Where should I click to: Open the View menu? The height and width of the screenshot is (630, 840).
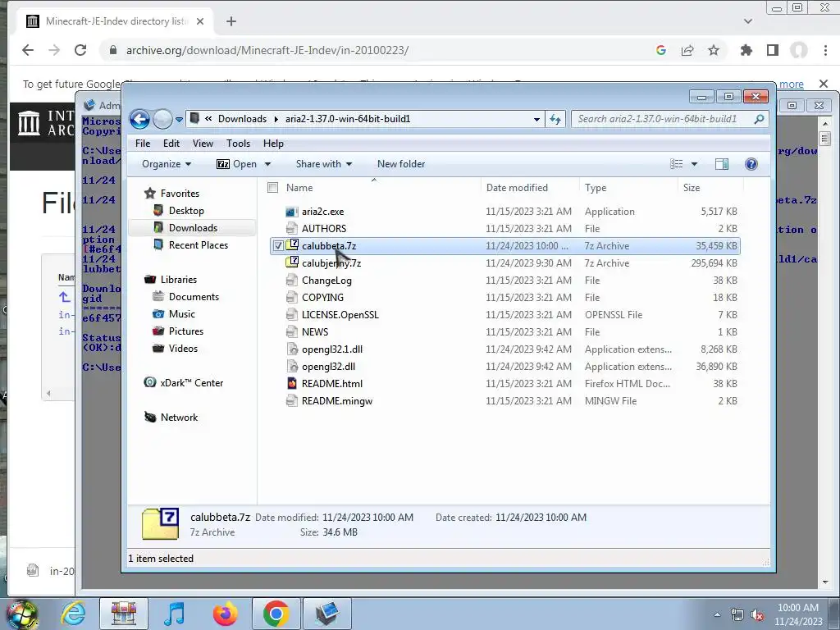point(203,144)
